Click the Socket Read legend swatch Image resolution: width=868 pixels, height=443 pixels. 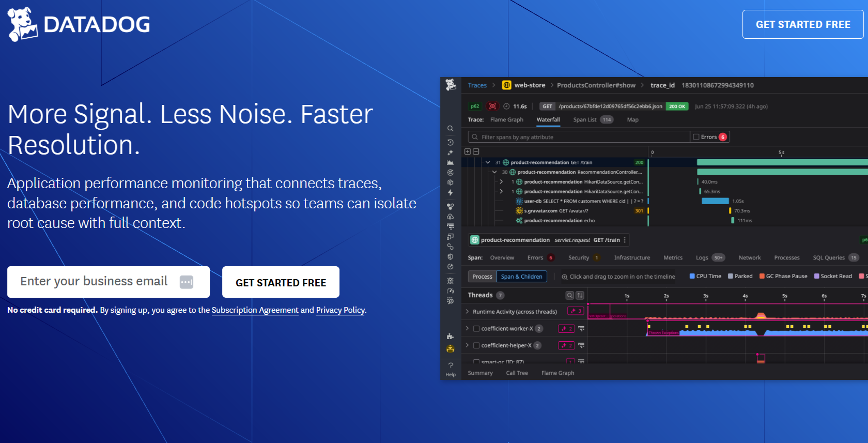(x=817, y=276)
